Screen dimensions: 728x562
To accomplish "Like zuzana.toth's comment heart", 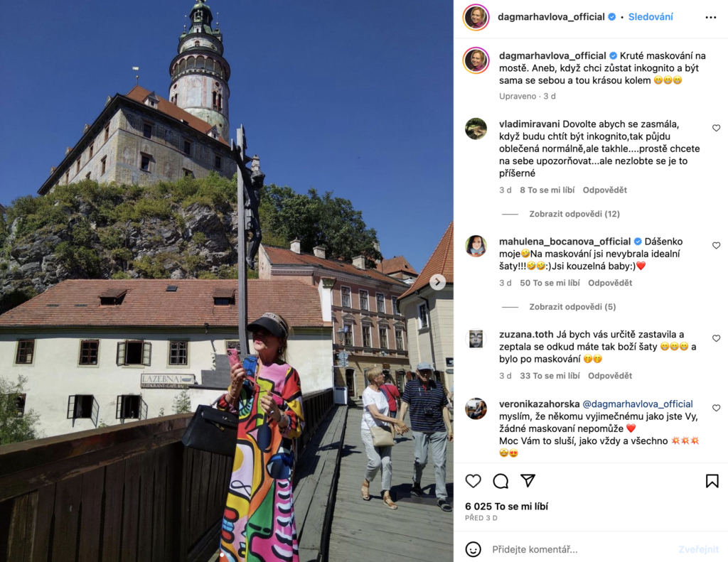I will (x=717, y=338).
